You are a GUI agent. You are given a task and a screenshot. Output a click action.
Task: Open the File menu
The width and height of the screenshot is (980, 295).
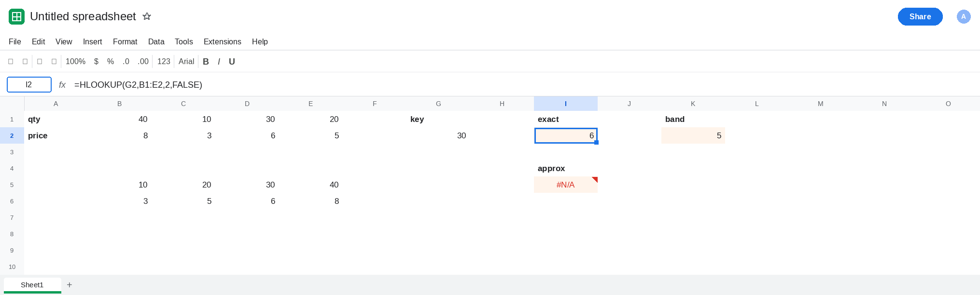tap(15, 41)
